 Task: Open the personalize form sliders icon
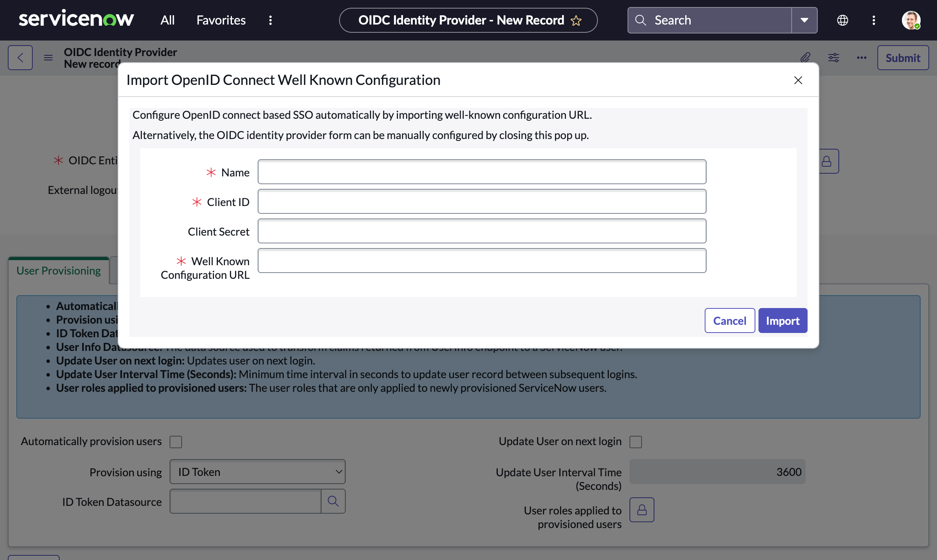(833, 57)
